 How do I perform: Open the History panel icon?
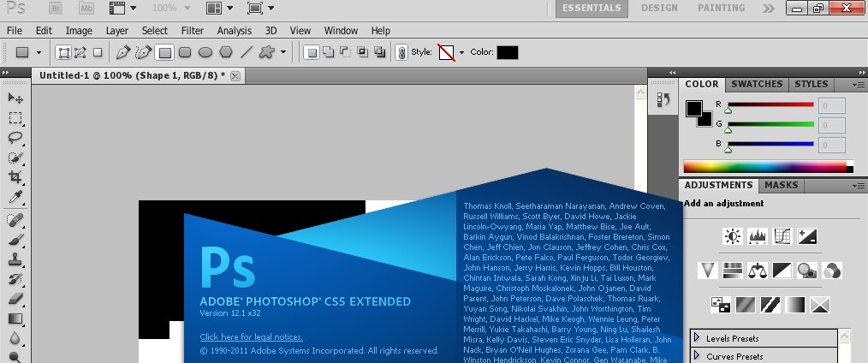(663, 99)
